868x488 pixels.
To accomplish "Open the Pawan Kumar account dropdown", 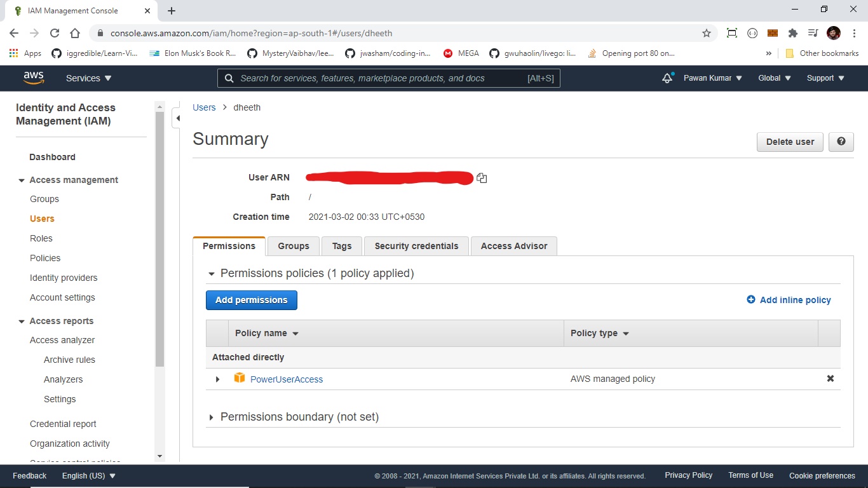I will [x=713, y=78].
